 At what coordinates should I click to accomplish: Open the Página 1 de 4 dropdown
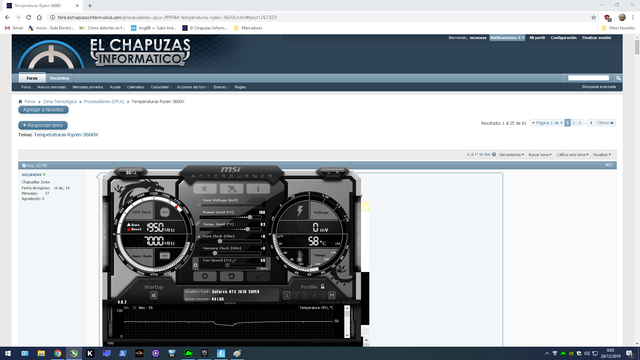tap(547, 123)
